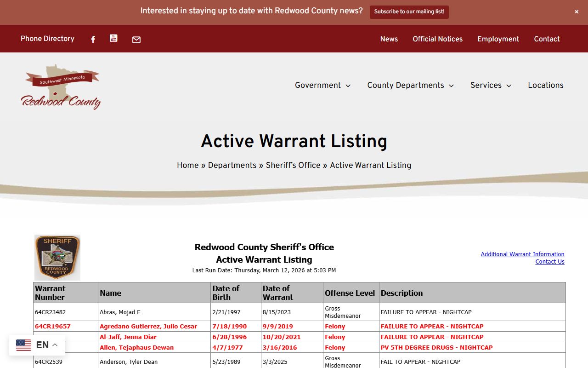Open the Departments breadcrumb
Image resolution: width=588 pixels, height=368 pixels.
click(x=232, y=165)
